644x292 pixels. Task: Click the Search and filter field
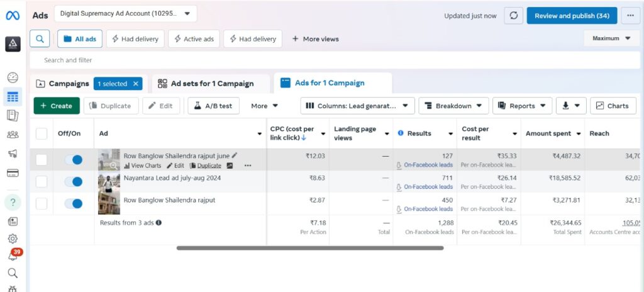coord(335,60)
